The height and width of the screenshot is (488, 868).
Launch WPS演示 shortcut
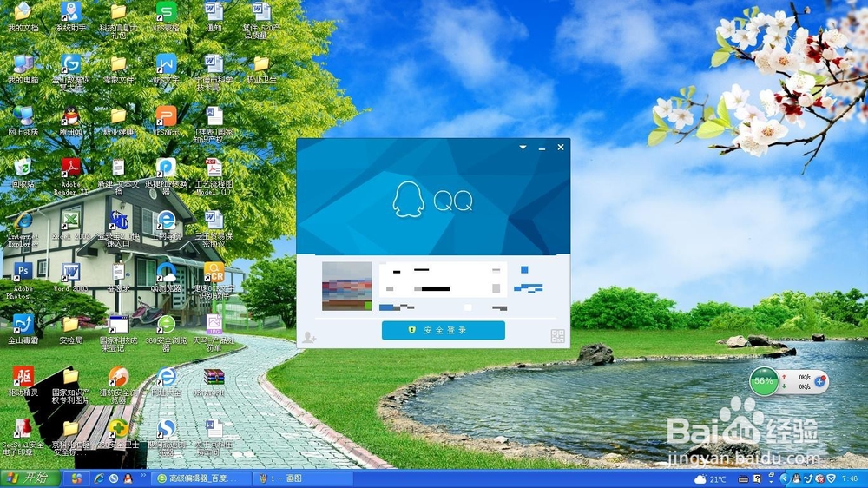[166, 122]
